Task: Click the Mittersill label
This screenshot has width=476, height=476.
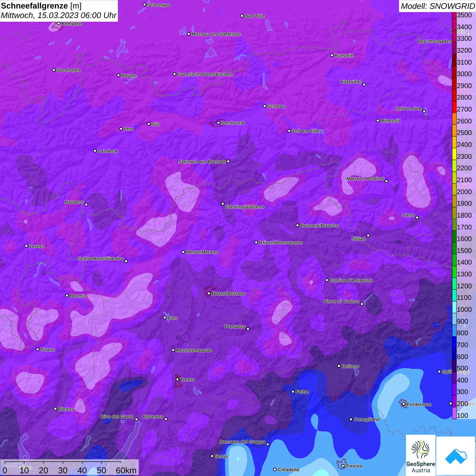Action: coord(390,121)
